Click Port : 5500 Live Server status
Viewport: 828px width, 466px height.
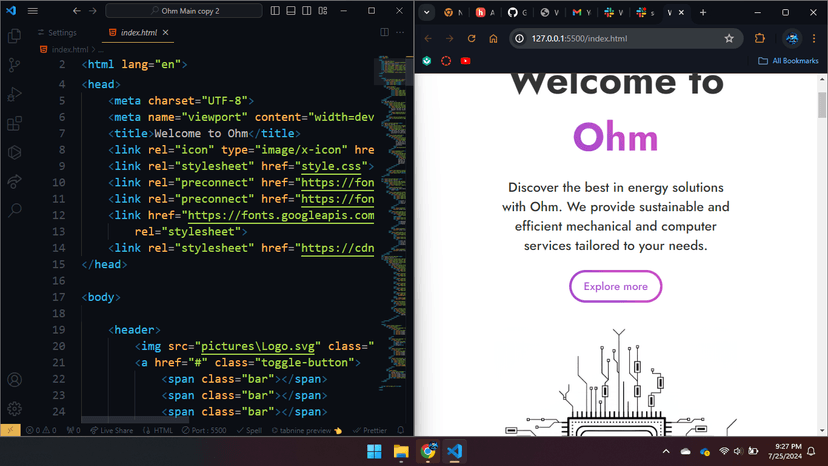204,431
